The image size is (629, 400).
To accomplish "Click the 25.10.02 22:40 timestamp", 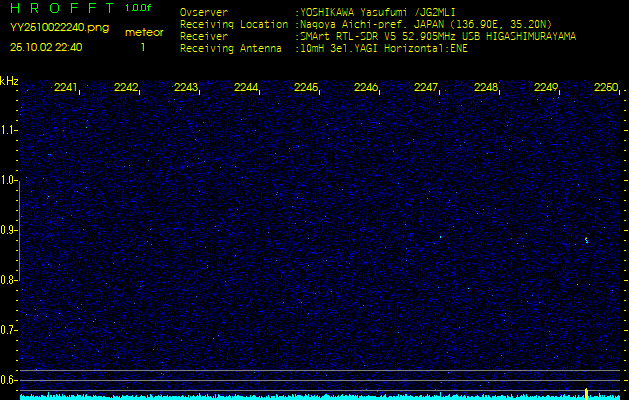I will point(46,47).
